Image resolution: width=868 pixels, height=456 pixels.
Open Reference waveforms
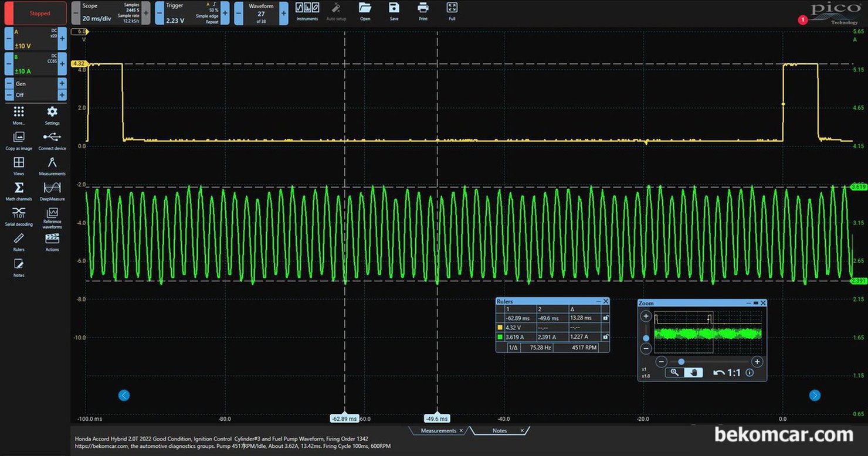52,217
